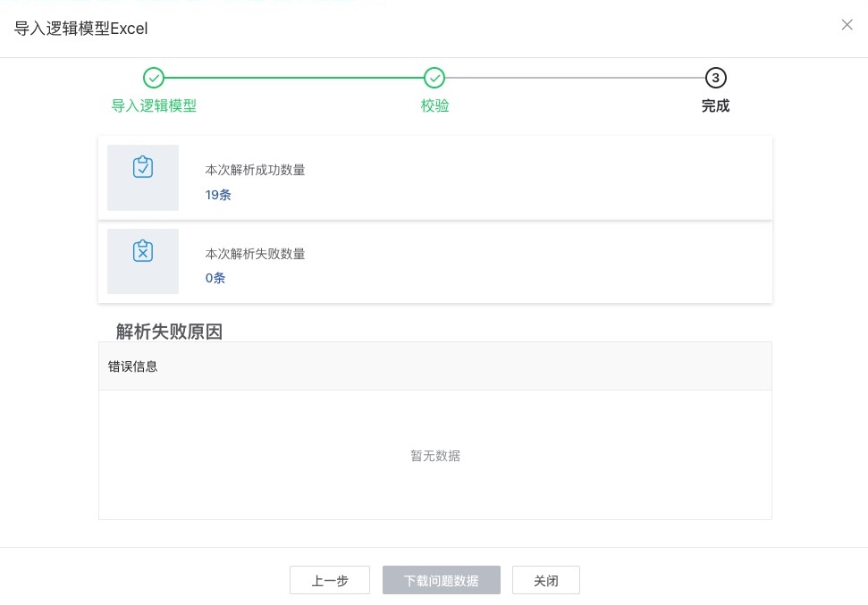The image size is (868, 605).
Task: Click the 上一步 button
Action: pos(329,580)
